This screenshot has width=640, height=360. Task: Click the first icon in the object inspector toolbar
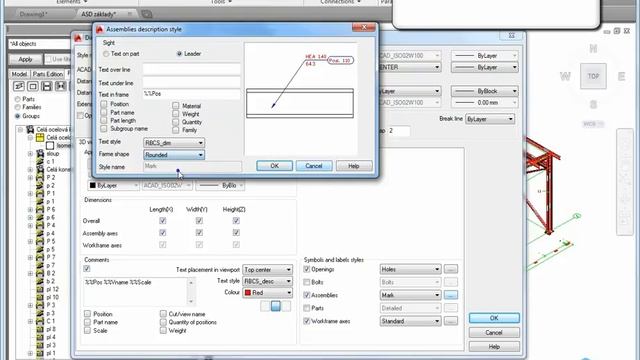(x=19, y=86)
